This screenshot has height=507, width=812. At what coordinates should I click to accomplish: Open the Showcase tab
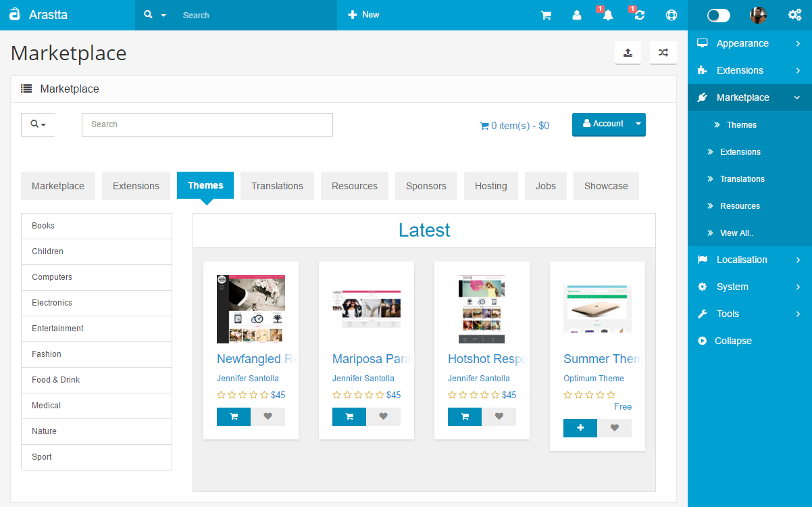[606, 185]
